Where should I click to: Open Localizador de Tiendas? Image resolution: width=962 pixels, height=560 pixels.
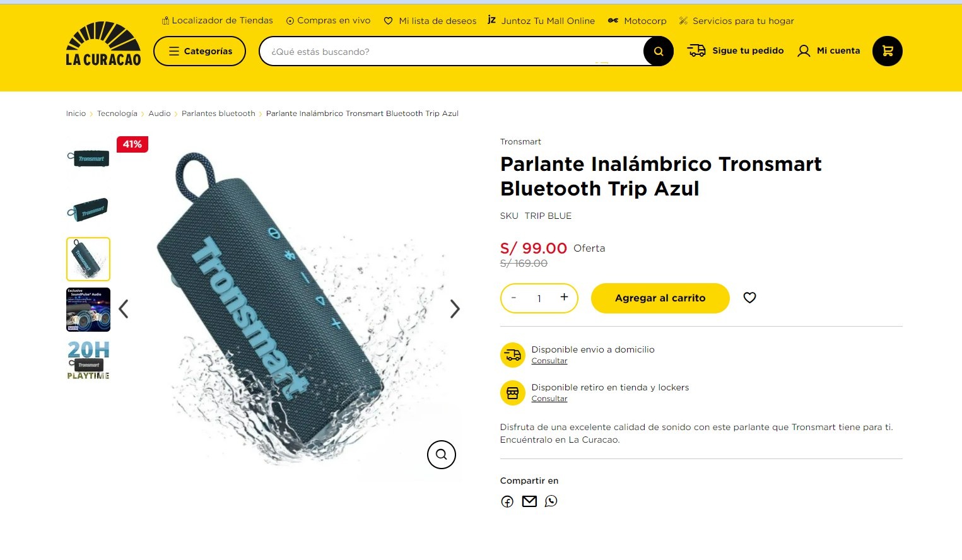[218, 20]
